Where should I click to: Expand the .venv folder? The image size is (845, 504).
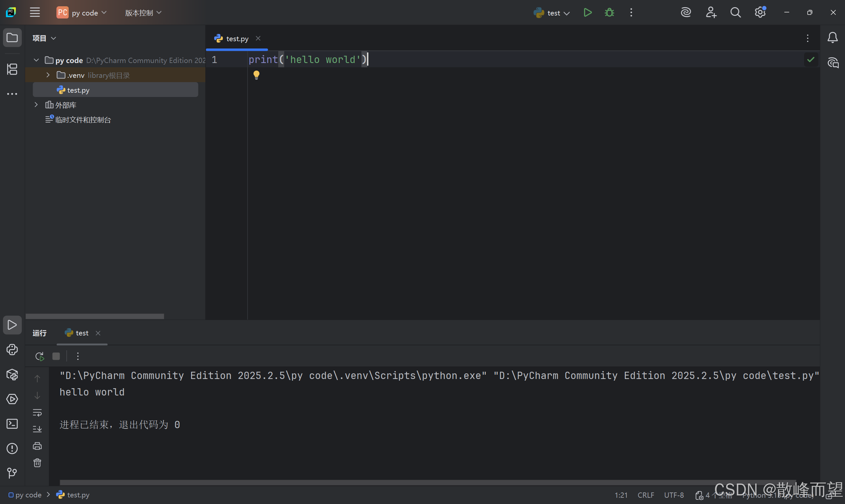(48, 75)
